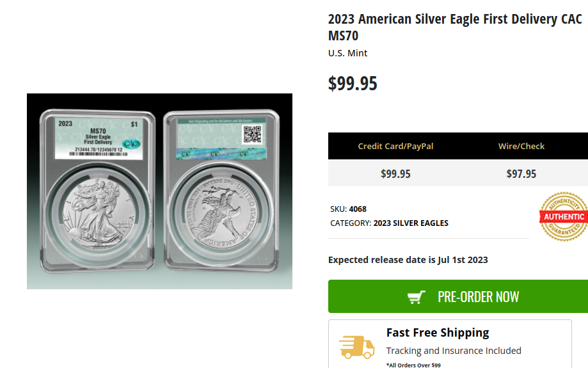This screenshot has width=588, height=368.
Task: Click the $97.95 wire price cell
Action: pyautogui.click(x=521, y=173)
